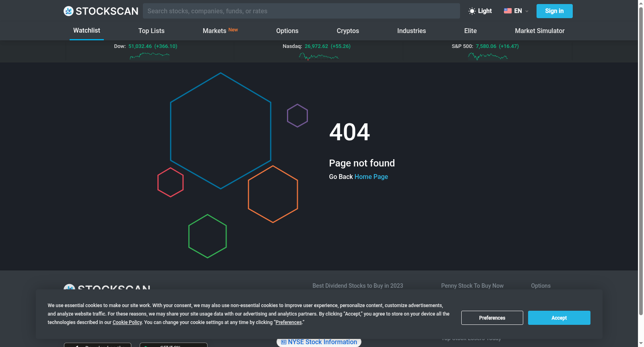Open Best Dividend Stocks to Buy link

358,286
